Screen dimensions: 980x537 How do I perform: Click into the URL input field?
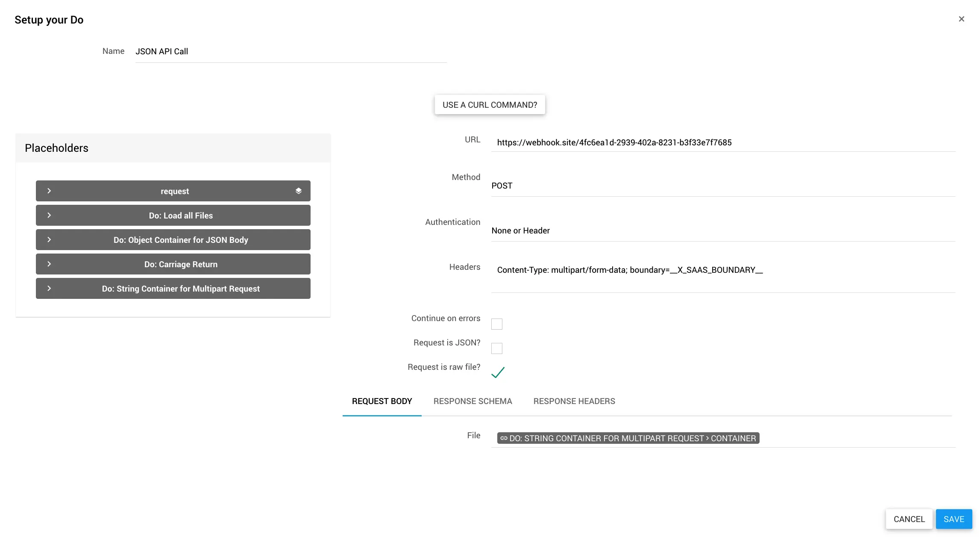pyautogui.click(x=722, y=143)
